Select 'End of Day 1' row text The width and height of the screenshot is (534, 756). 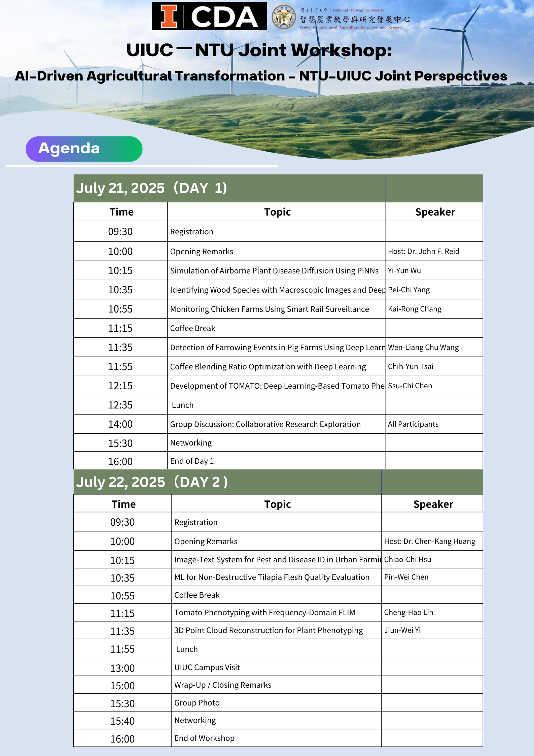(192, 461)
